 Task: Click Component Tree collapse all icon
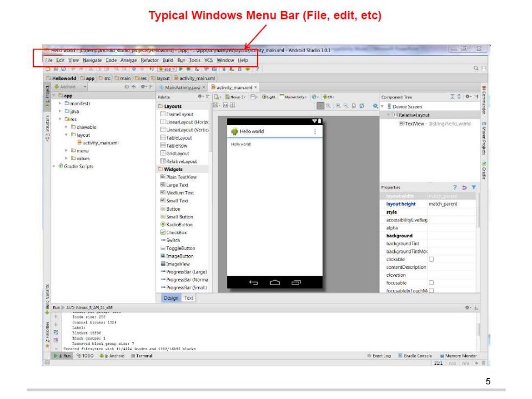459,97
